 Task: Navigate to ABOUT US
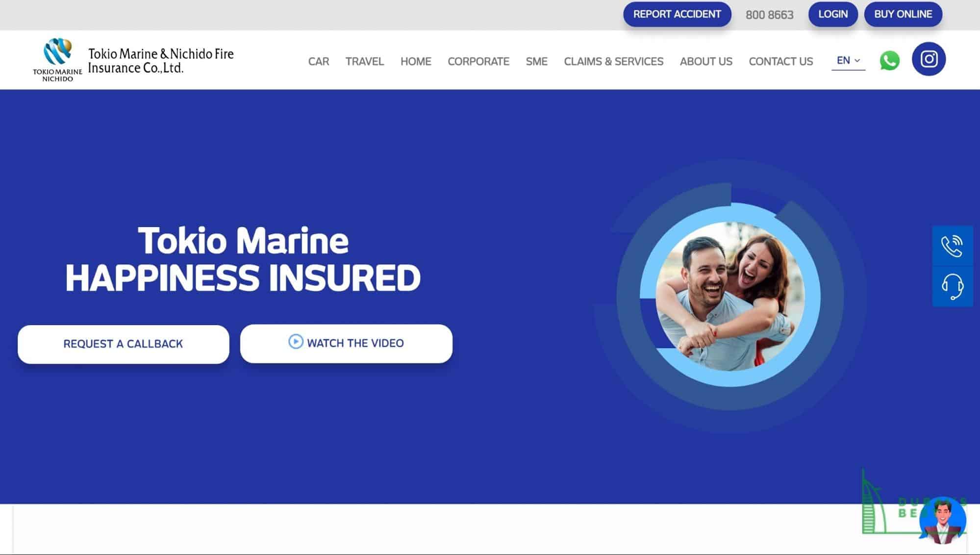point(706,62)
